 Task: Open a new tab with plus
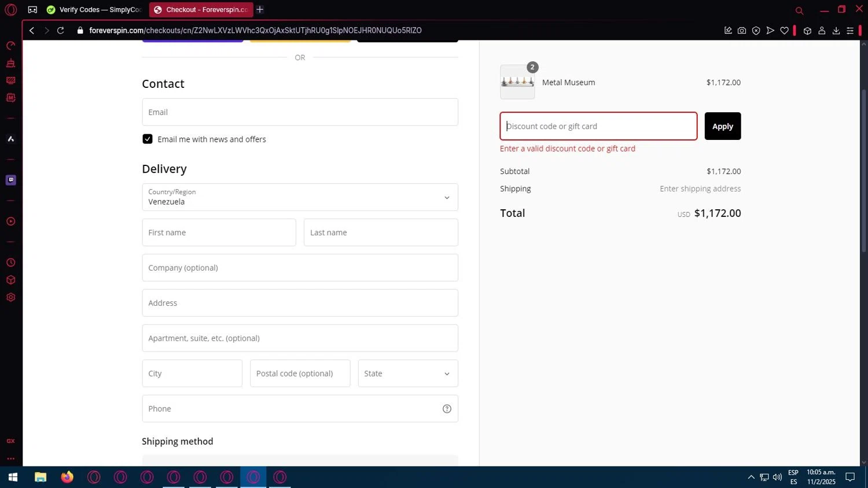click(x=260, y=10)
